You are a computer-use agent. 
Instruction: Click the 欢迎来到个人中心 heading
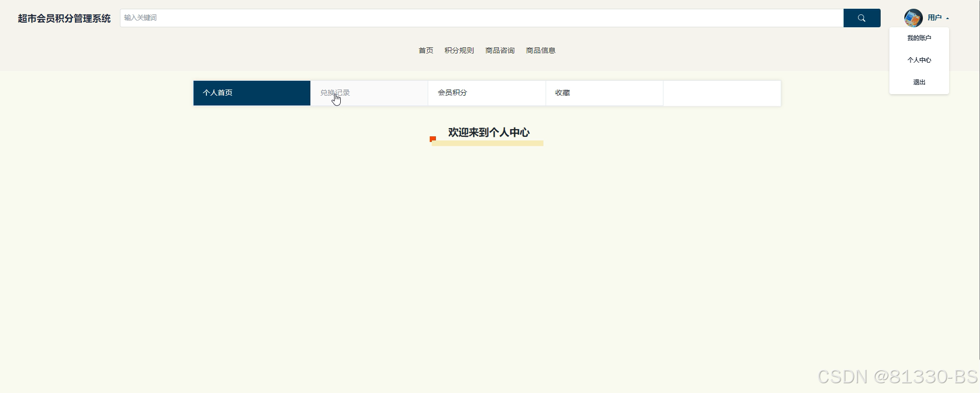pyautogui.click(x=488, y=133)
